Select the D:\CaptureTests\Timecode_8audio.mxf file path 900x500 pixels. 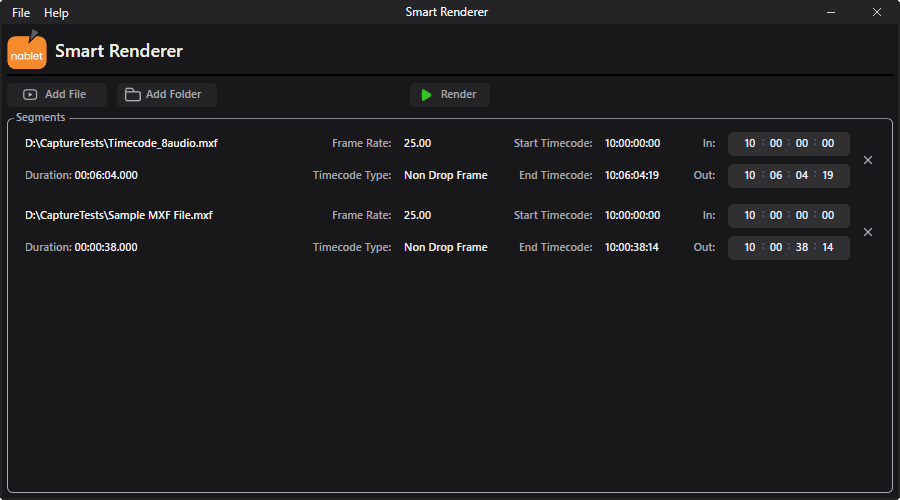pos(121,144)
